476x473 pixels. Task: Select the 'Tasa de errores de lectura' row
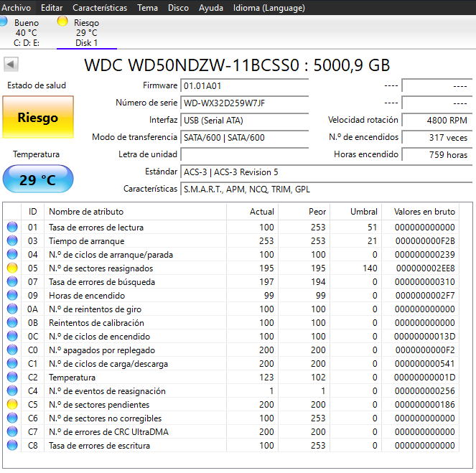[231, 227]
